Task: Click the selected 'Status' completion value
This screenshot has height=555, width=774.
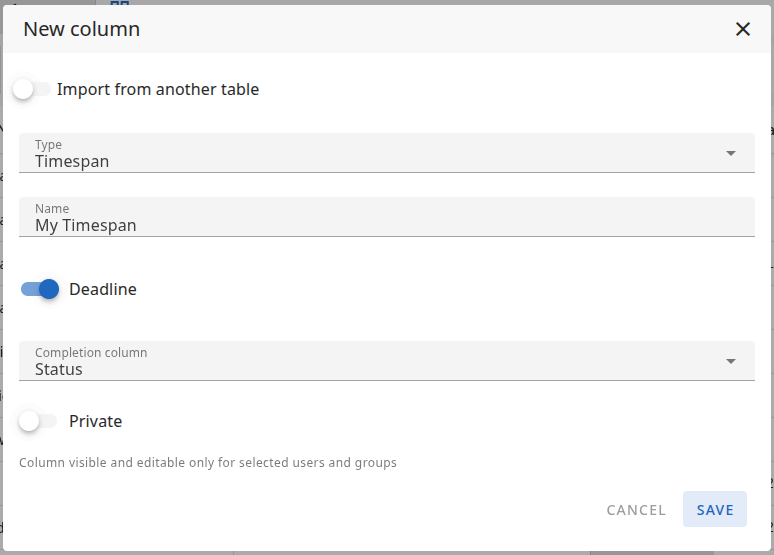Action: coord(59,369)
